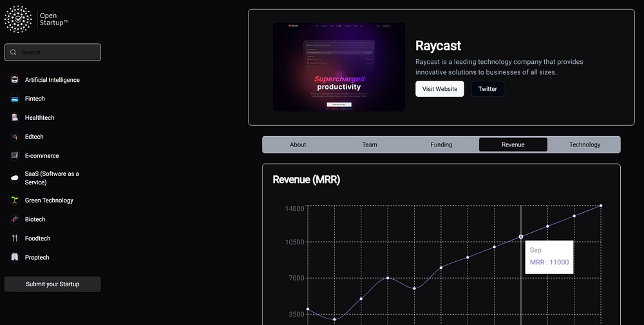Open the Artificial Intelligence category
Screen dimensions: 644x325
click(52, 80)
